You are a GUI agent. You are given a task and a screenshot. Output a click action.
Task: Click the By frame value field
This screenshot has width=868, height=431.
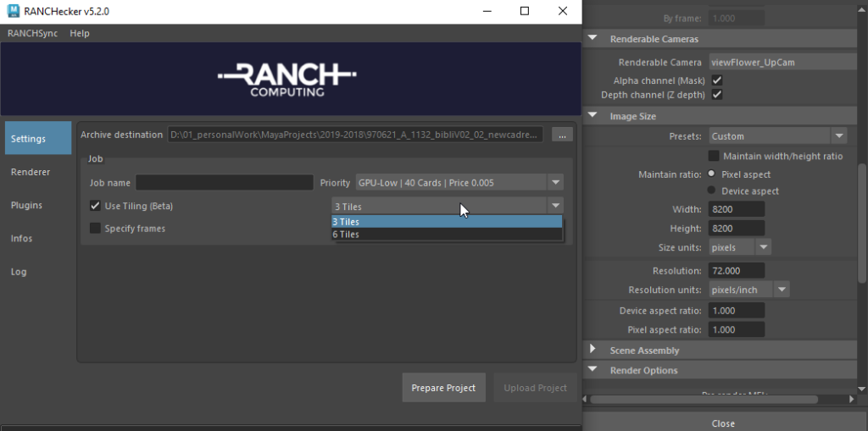737,19
